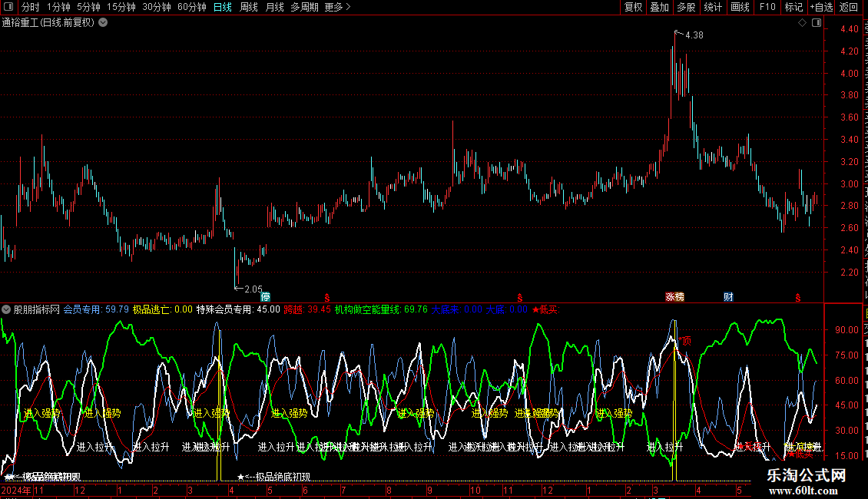The image size is (868, 499).
Task: Open the dropdown beside 通裕重工 chart title
Action: pyautogui.click(x=103, y=23)
